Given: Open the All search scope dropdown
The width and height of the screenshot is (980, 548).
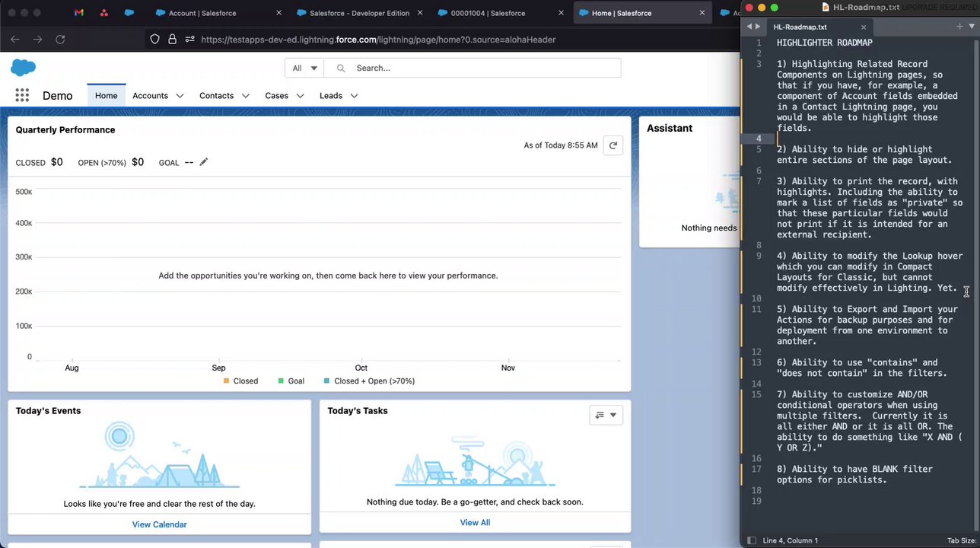Looking at the screenshot, I should click(304, 68).
